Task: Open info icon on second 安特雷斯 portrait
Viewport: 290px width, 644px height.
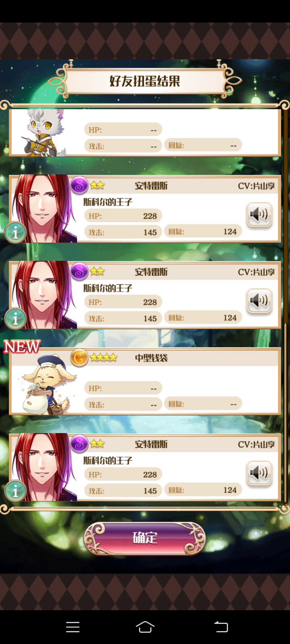Action: pyautogui.click(x=15, y=319)
